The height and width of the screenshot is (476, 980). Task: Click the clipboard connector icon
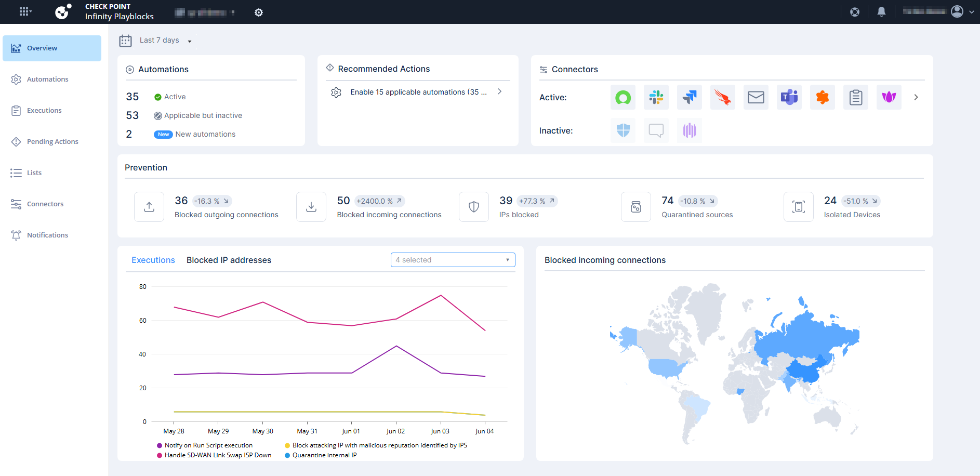(856, 97)
